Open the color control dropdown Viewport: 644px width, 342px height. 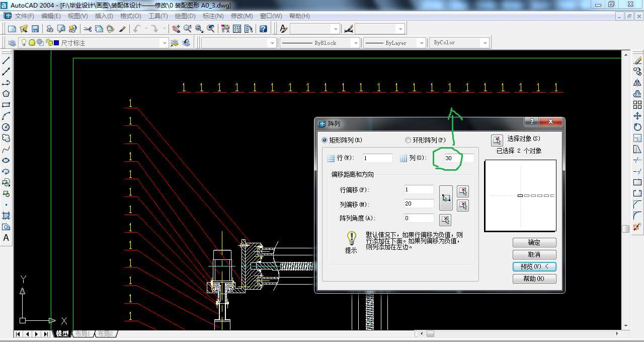pyautogui.click(x=272, y=43)
